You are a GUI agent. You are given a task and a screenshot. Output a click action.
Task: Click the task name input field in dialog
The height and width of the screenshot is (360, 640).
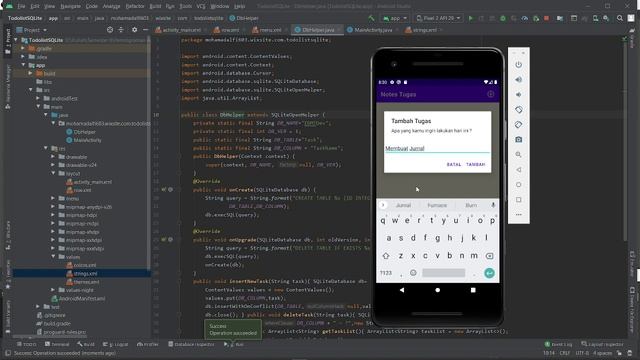click(437, 148)
